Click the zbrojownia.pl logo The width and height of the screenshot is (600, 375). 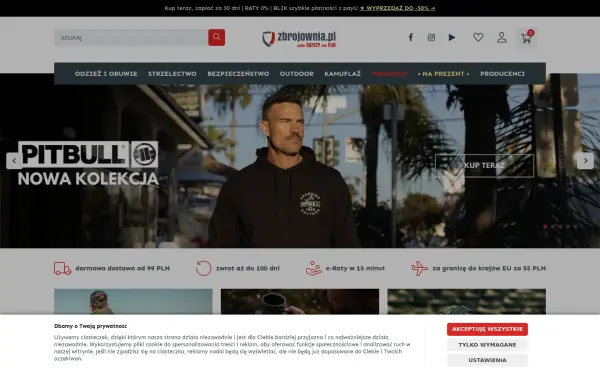tap(299, 39)
